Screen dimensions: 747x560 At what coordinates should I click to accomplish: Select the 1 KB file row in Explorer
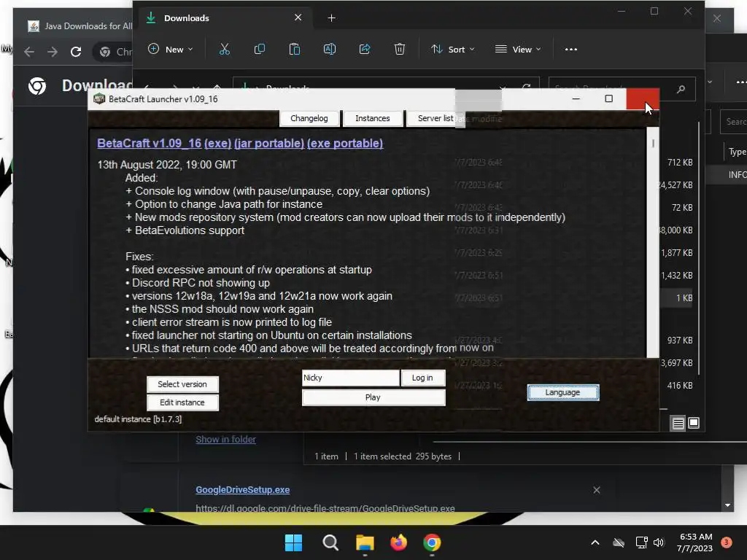676,298
